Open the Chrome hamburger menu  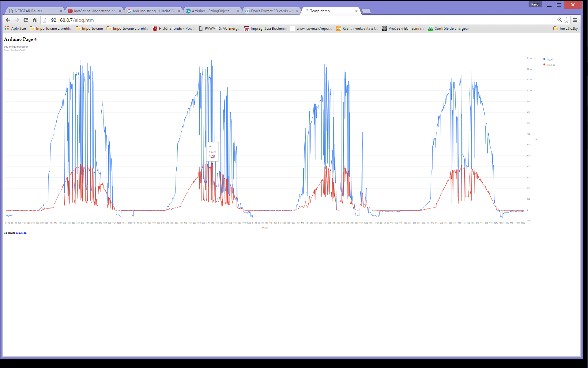575,20
